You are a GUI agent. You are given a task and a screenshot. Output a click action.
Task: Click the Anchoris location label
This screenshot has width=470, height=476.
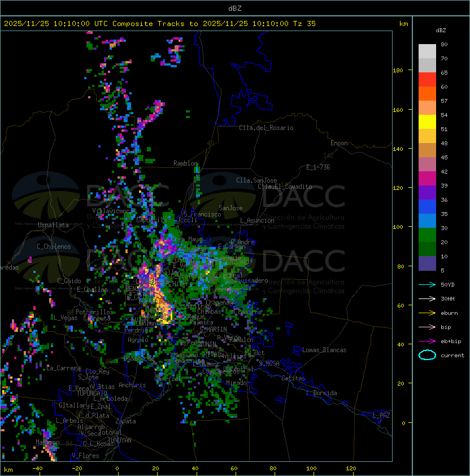click(x=132, y=385)
